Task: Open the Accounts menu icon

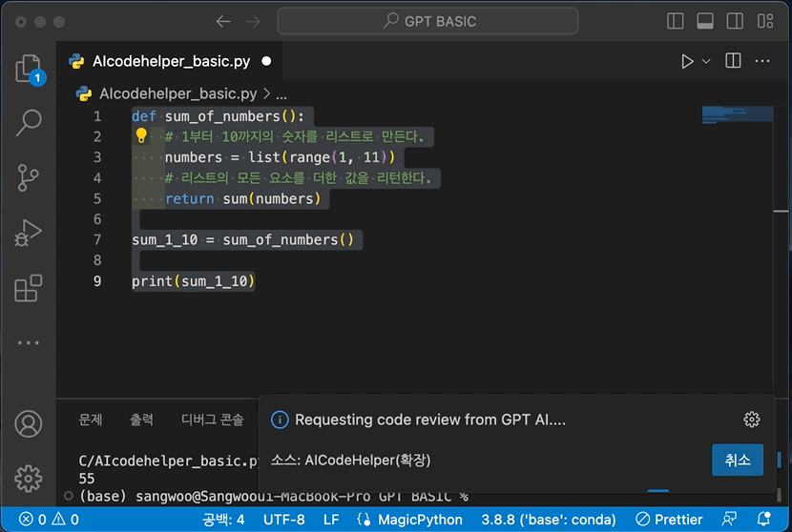Action: [29, 424]
